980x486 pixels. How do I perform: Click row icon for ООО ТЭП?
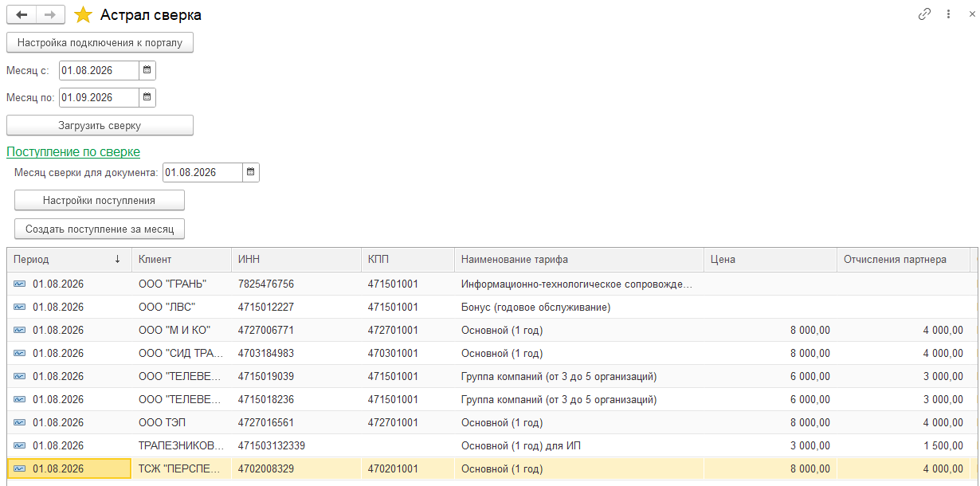[19, 422]
